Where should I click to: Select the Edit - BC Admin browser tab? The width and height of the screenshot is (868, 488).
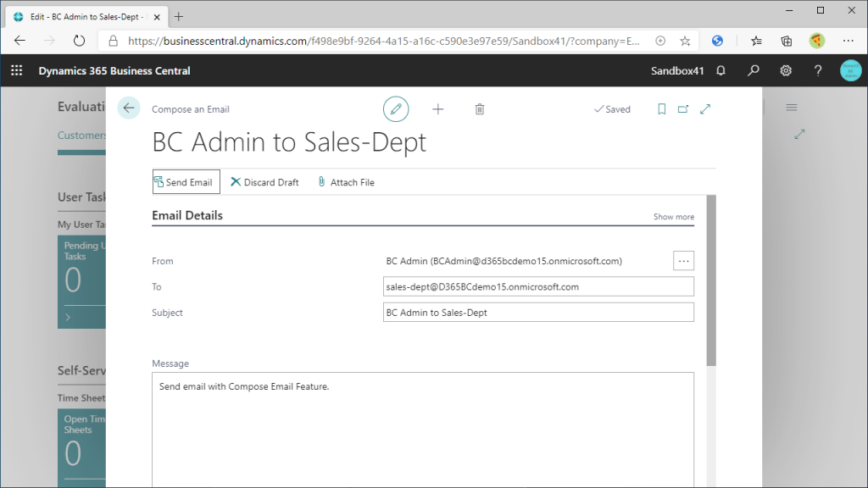pyautogui.click(x=86, y=17)
